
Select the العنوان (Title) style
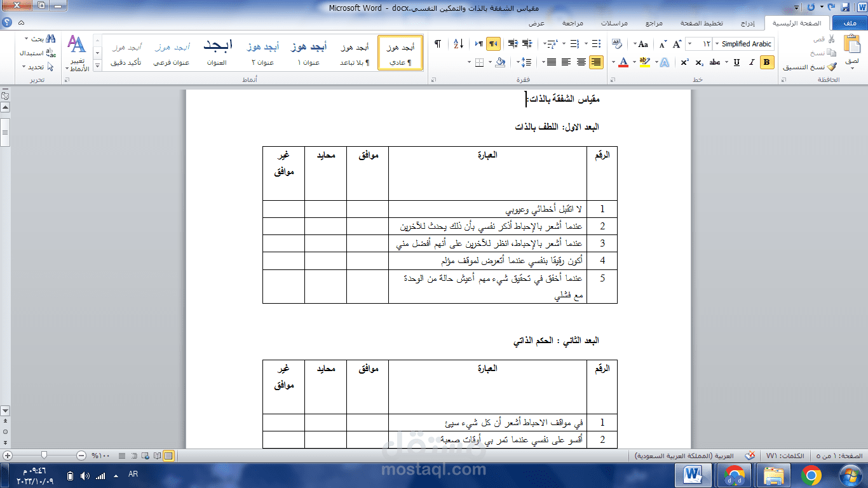(217, 53)
